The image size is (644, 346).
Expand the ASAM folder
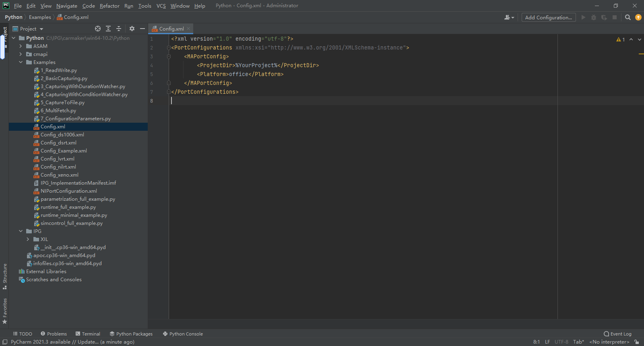pyautogui.click(x=21, y=46)
